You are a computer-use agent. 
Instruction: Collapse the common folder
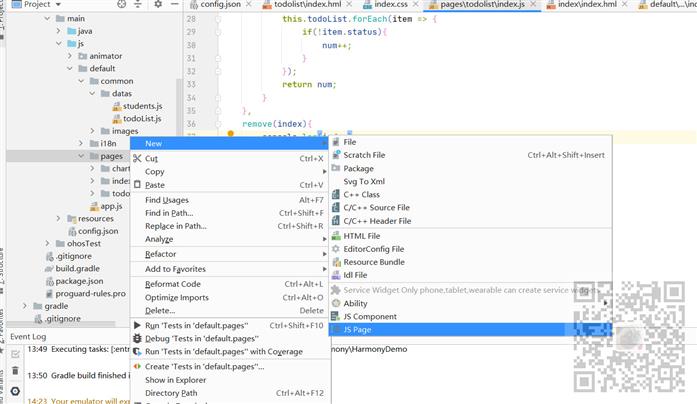(81, 81)
